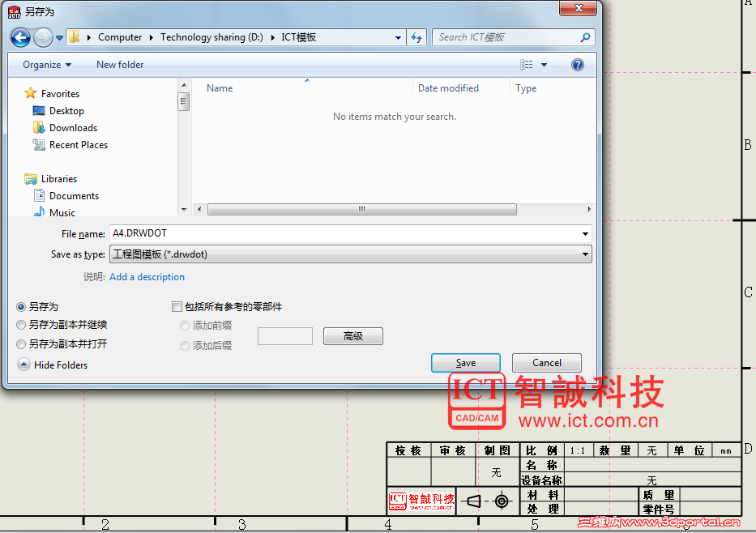Image resolution: width=756 pixels, height=533 pixels.
Task: Click the file list horizontal scrollbar thumb
Action: pos(361,209)
